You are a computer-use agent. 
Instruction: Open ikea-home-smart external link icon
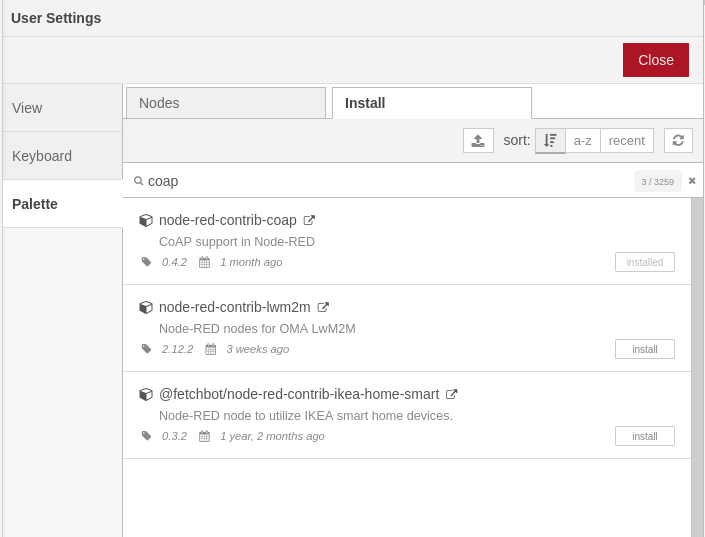tap(451, 394)
